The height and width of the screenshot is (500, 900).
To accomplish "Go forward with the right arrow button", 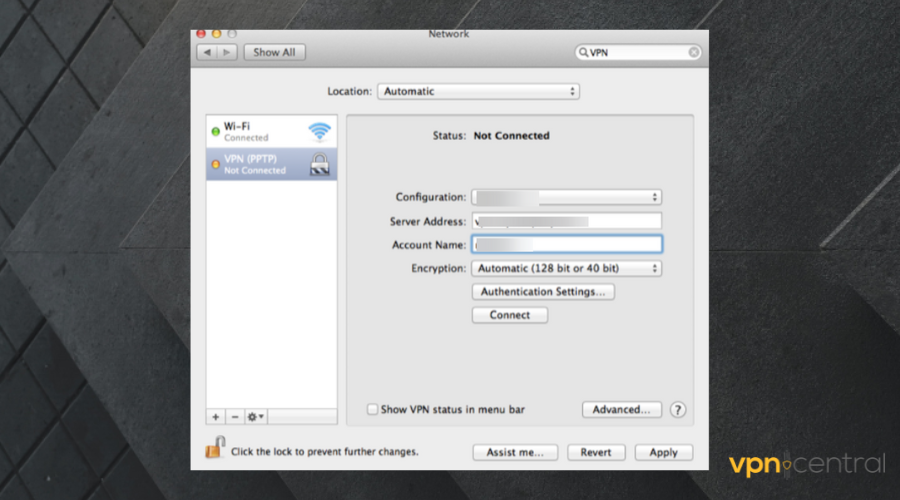I will point(227,52).
